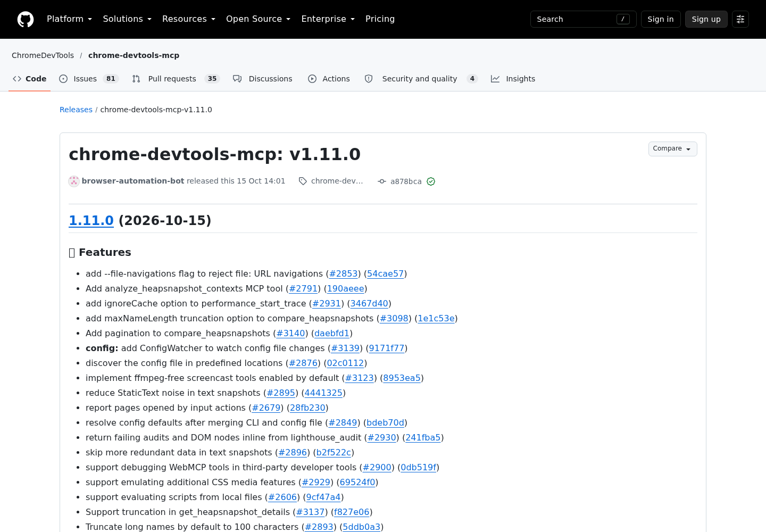The image size is (766, 532).
Task: Open pull request #2930 for lighthouse_audit
Action: (382, 437)
